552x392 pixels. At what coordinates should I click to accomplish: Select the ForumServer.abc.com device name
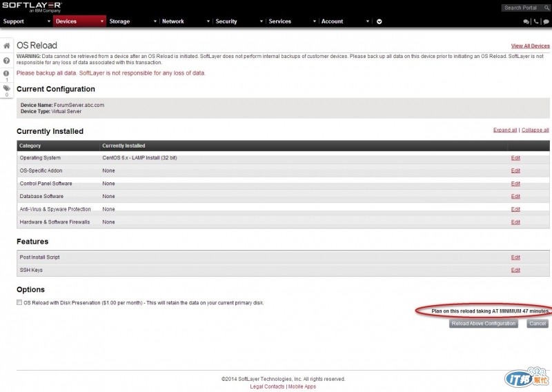79,105
